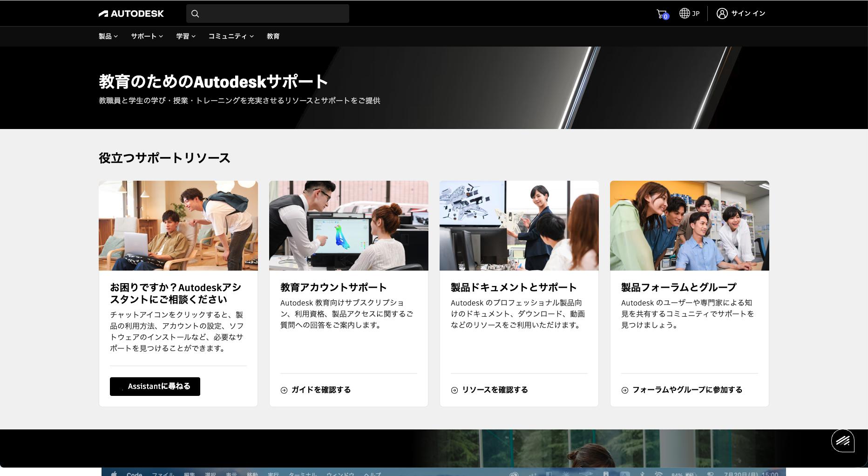The image size is (868, 476).
Task: Click the subtitle starting 教職員と学生の学び
Action: point(239,101)
